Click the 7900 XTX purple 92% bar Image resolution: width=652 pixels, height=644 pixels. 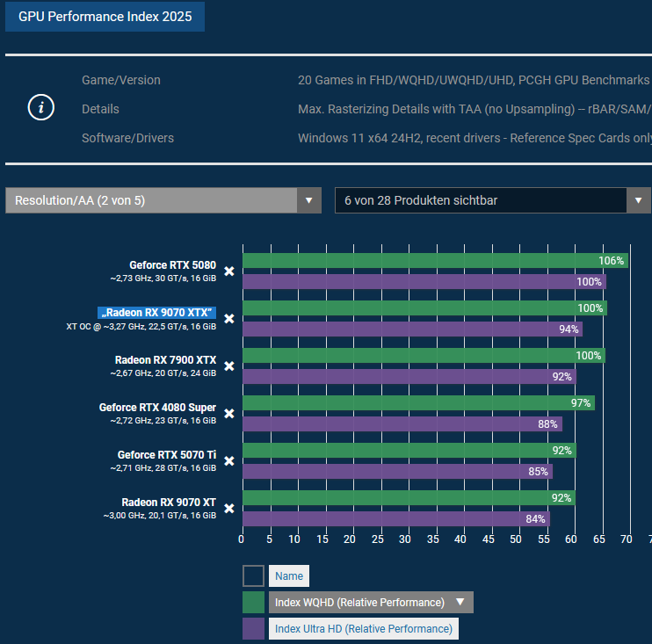click(409, 376)
